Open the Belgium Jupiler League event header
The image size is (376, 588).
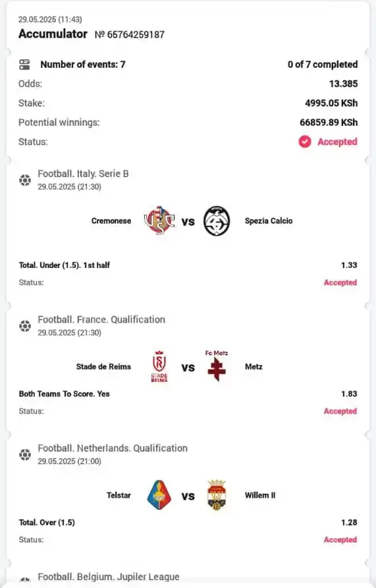tap(109, 577)
